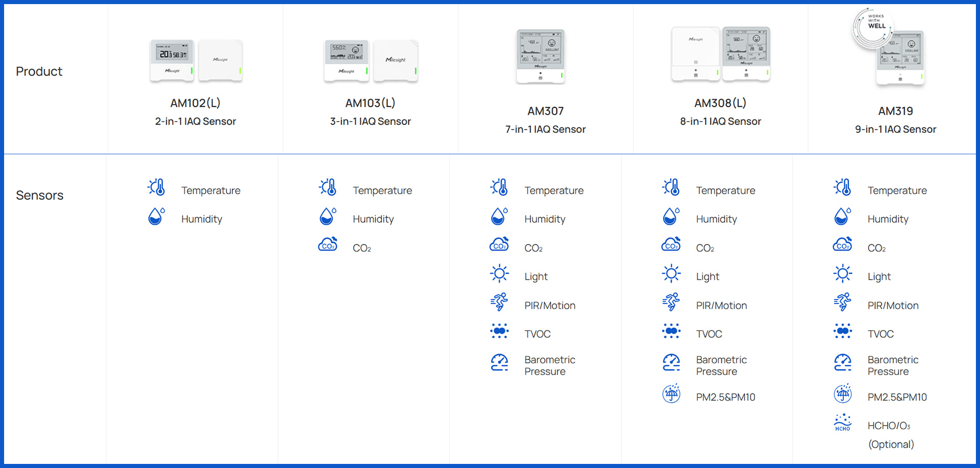This screenshot has width=980, height=468.
Task: Click the AM102(L) humidity droplet icon
Action: click(156, 217)
